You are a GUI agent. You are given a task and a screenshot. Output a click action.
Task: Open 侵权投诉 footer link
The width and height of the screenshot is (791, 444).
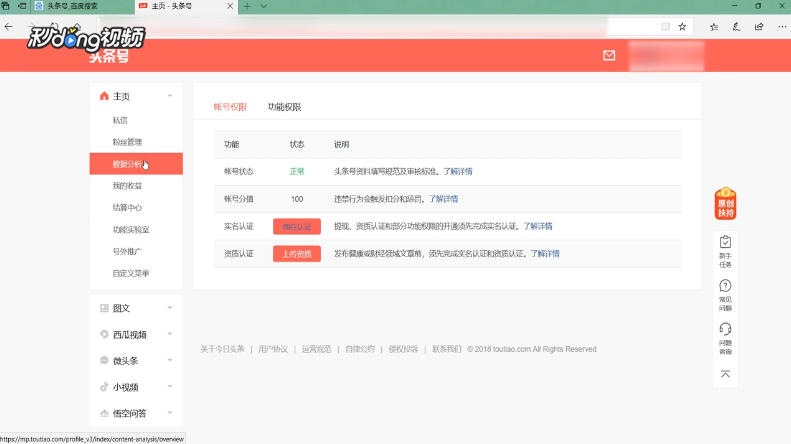click(x=403, y=349)
